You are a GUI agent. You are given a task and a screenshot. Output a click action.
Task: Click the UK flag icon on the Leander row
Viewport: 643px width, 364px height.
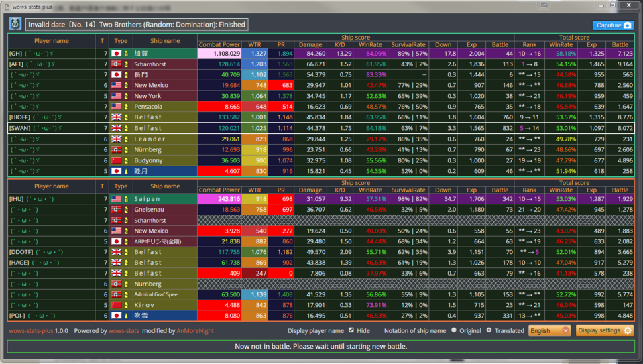click(x=117, y=139)
